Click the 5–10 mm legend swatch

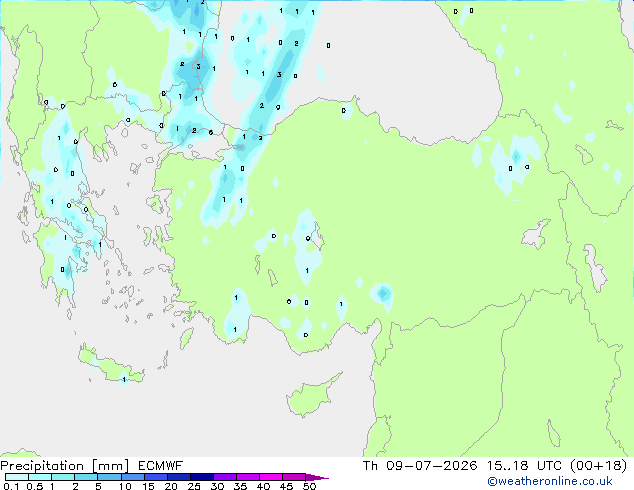click(x=109, y=477)
